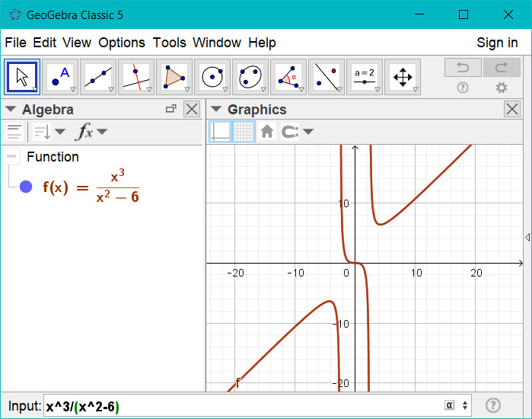Viewport: 532px width, 419px height.
Task: Select the Point tool
Action: (x=60, y=77)
